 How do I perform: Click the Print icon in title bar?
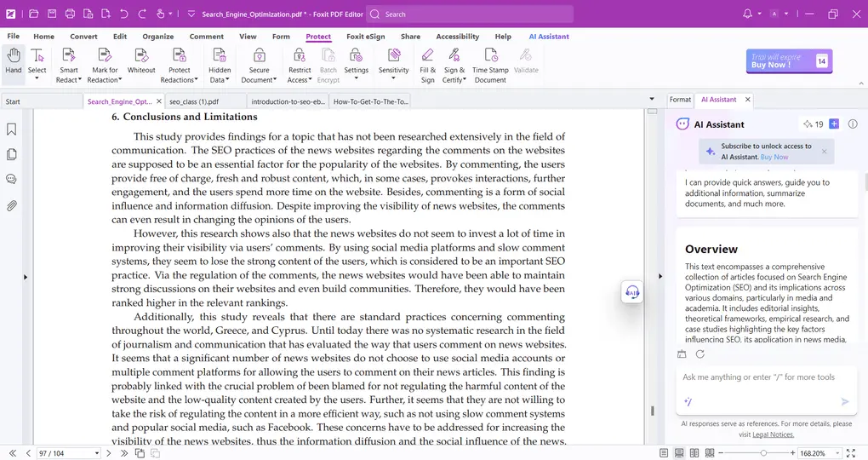coord(70,14)
